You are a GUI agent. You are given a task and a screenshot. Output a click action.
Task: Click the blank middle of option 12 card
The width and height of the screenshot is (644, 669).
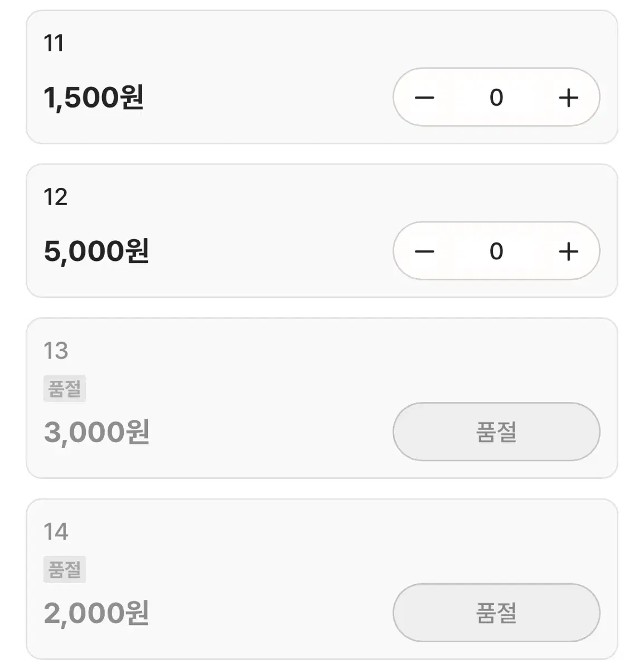pyautogui.click(x=268, y=231)
